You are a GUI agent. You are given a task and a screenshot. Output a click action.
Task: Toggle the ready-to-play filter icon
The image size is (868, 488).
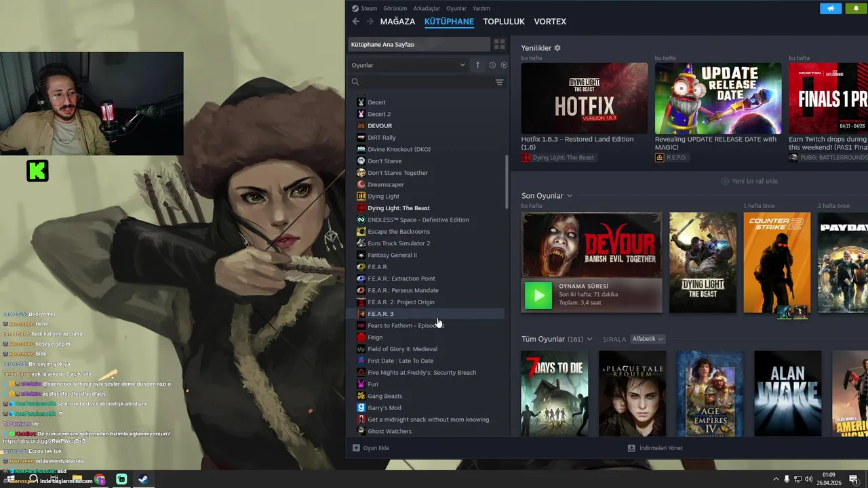[x=504, y=65]
